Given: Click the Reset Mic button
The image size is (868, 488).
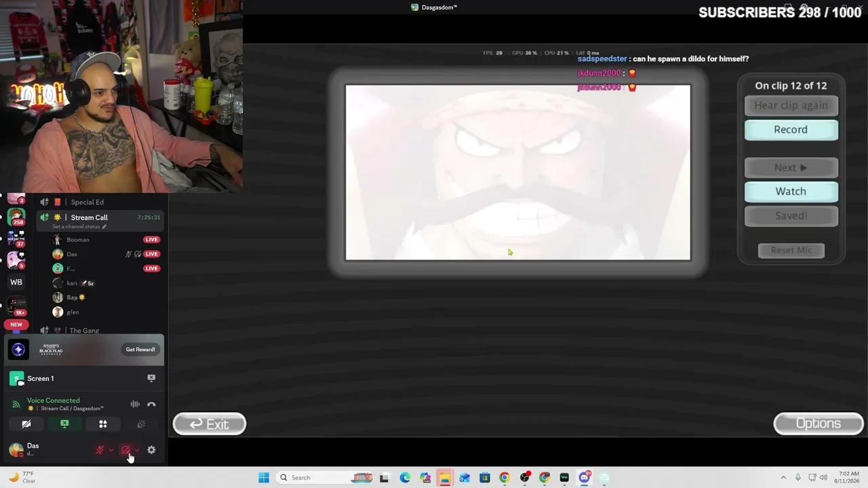Looking at the screenshot, I should pyautogui.click(x=791, y=250).
